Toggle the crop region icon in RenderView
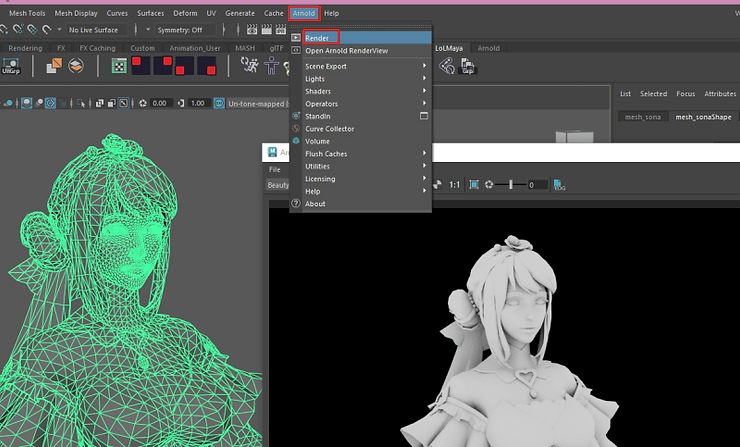The height and width of the screenshot is (447, 740). (x=474, y=185)
